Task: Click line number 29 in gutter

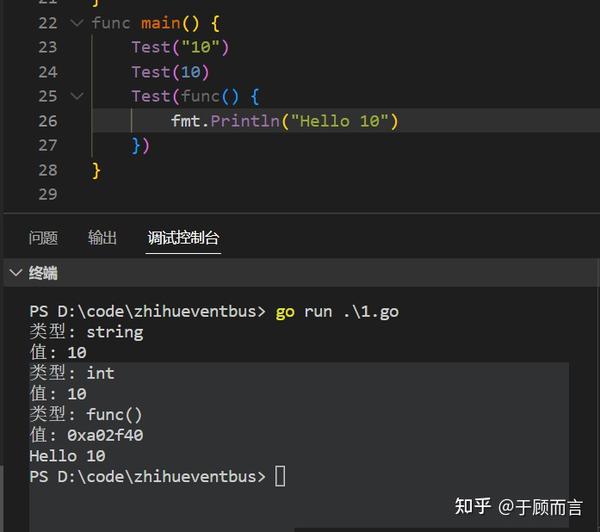Action: [x=47, y=194]
